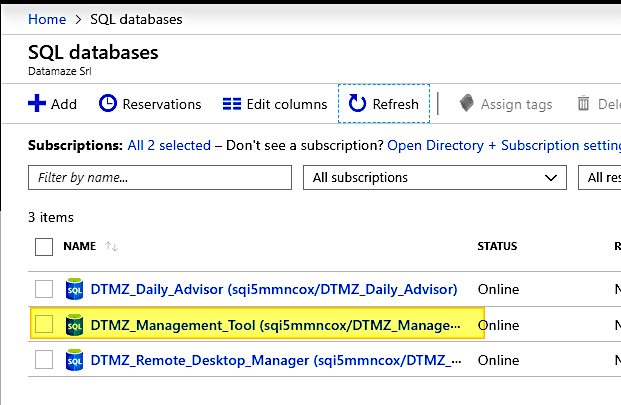Viewport: 621px width, 405px height.
Task: Check the DTMZ_Management_Tool row checkbox
Action: coord(44,324)
